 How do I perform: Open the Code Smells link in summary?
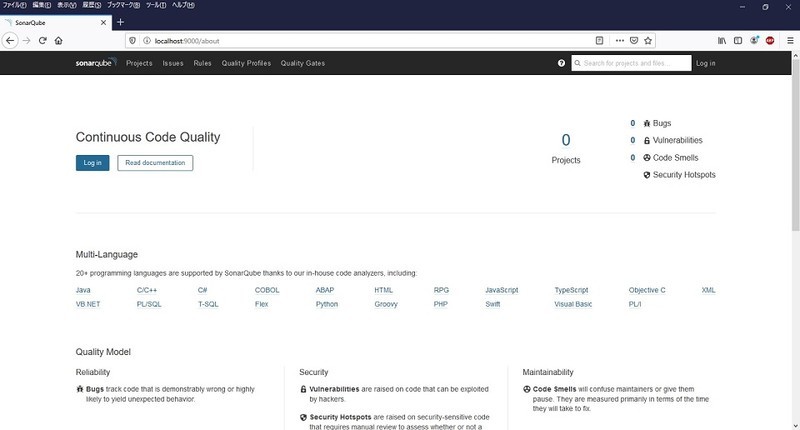click(676, 158)
